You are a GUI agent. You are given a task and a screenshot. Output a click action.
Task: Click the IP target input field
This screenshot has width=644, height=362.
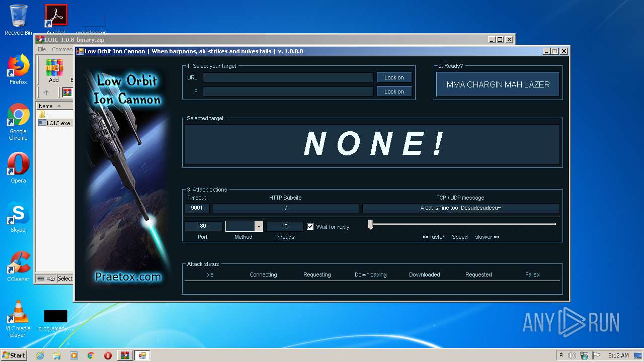click(288, 92)
